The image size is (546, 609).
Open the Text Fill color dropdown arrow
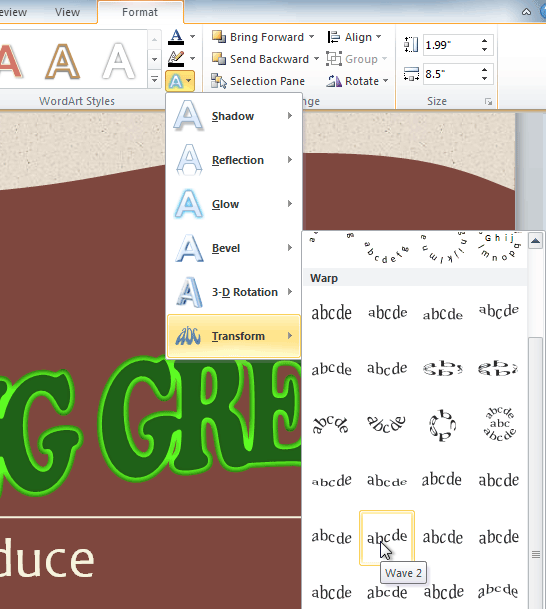(192, 37)
